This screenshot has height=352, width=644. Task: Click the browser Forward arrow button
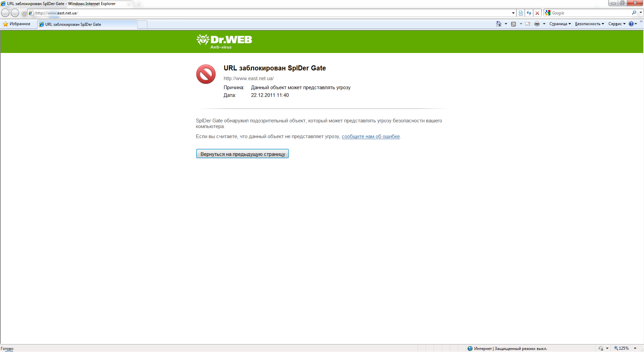(15, 13)
